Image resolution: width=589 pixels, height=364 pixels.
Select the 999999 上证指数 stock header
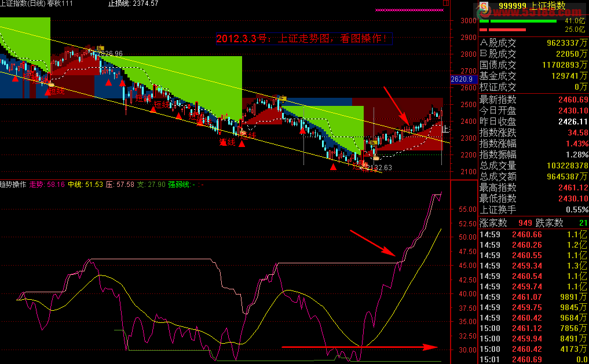(532, 6)
